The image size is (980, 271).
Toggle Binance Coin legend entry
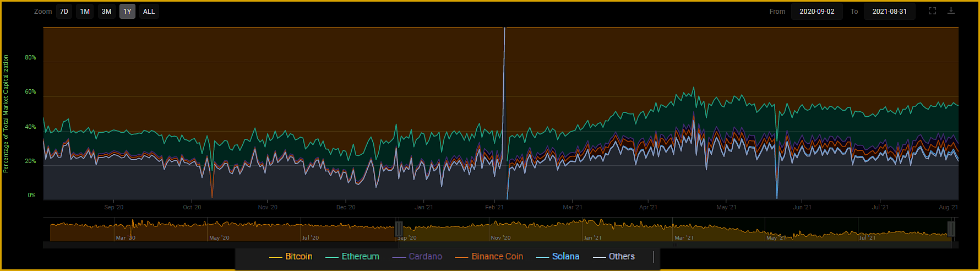tap(497, 257)
